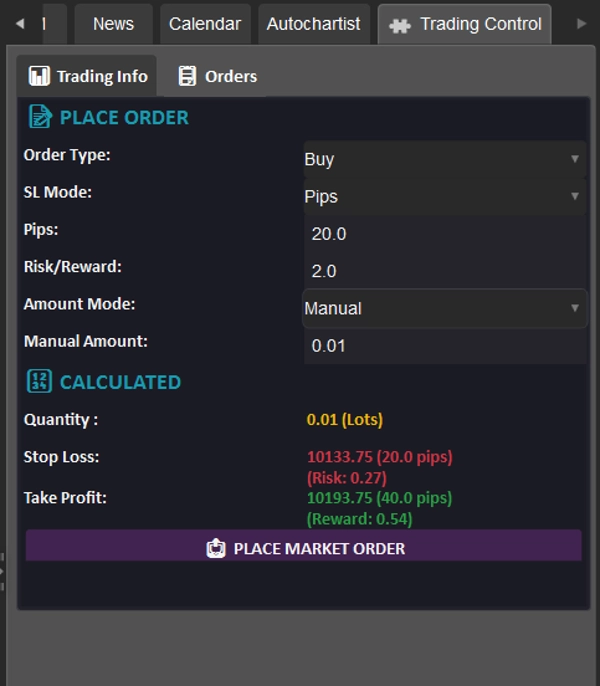Open the Order Type dropdown showing Buy
The height and width of the screenshot is (686, 600).
coord(445,159)
